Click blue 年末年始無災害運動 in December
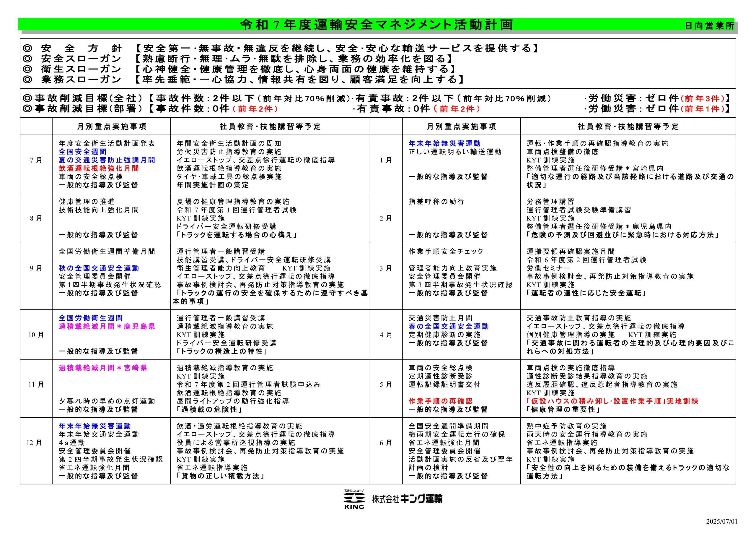This screenshot has height=535, width=756. 95,426
